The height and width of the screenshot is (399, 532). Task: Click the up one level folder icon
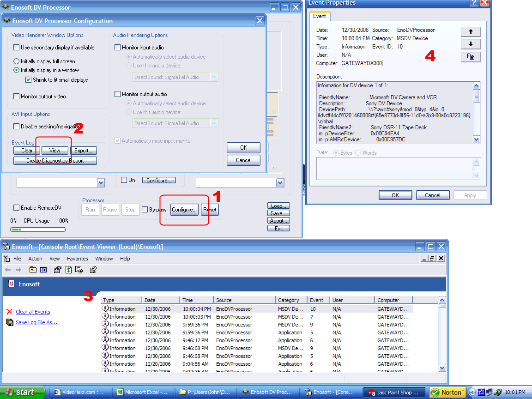point(33,270)
